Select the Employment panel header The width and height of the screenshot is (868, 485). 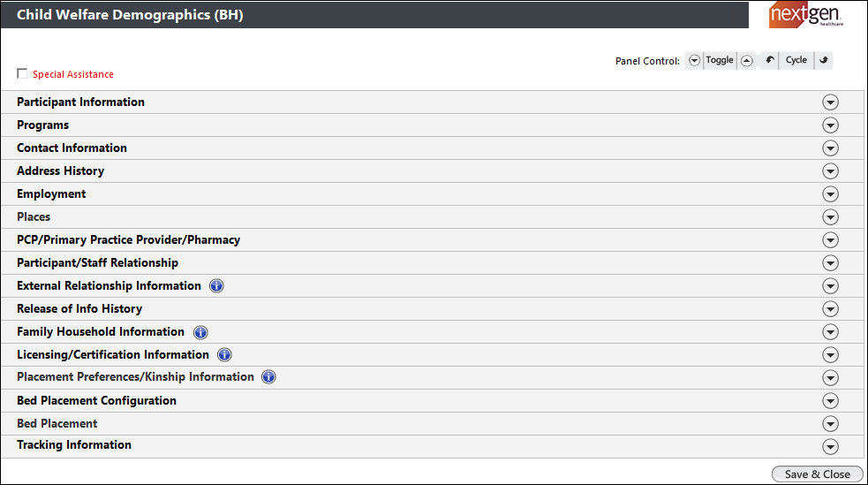point(51,194)
